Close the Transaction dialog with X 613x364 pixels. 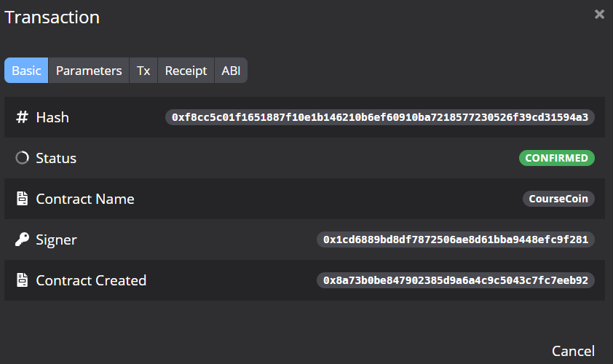pos(599,15)
